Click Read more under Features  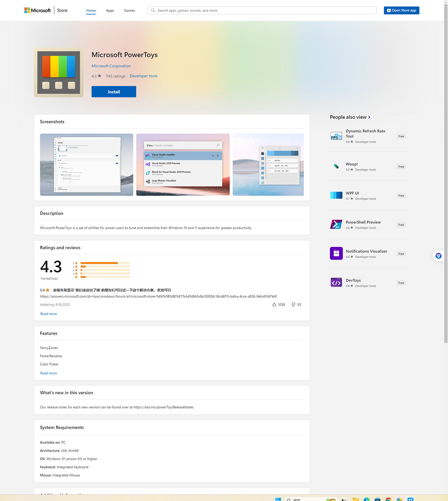[49, 373]
